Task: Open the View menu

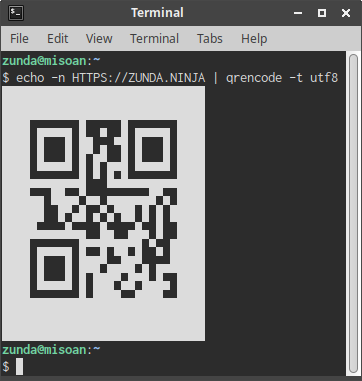Action: 99,39
